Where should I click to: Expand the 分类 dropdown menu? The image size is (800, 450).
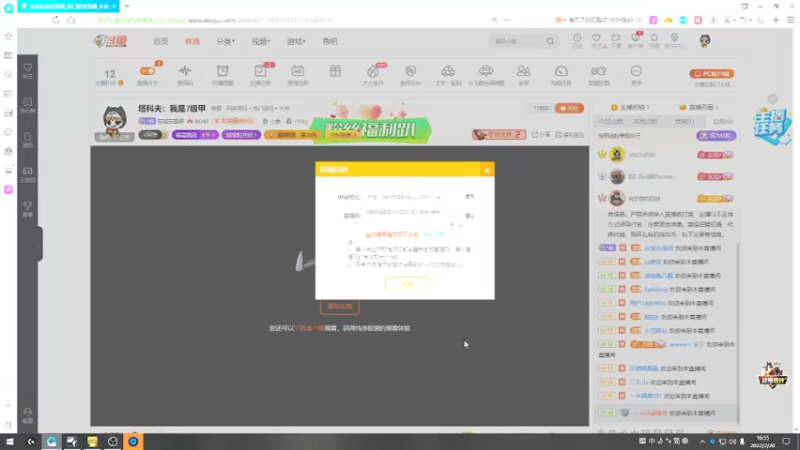pos(225,41)
